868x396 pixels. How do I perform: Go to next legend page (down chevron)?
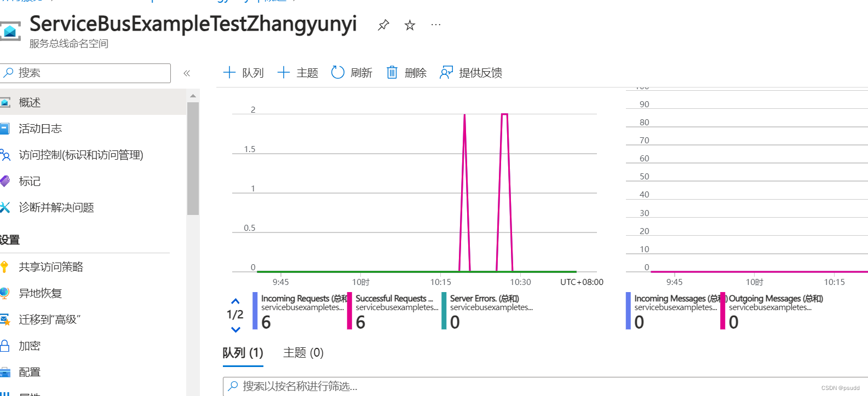[235, 329]
